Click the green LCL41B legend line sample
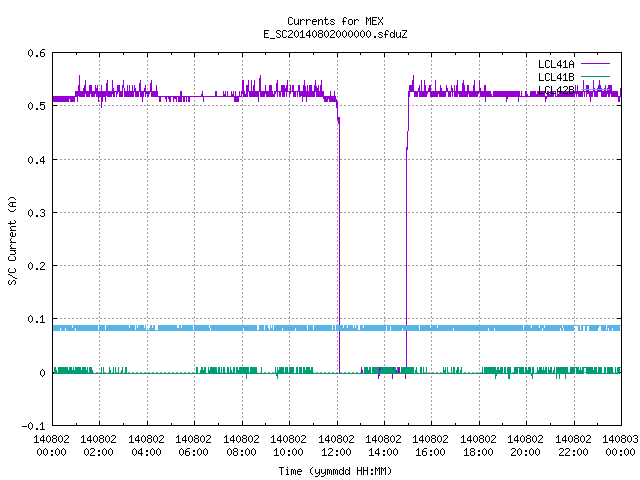The height and width of the screenshot is (480, 640). tap(595, 76)
